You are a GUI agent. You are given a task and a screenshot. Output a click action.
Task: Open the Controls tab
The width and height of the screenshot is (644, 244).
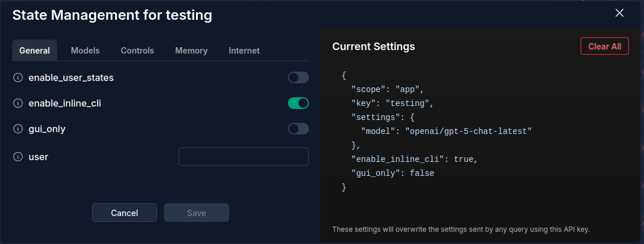click(137, 51)
